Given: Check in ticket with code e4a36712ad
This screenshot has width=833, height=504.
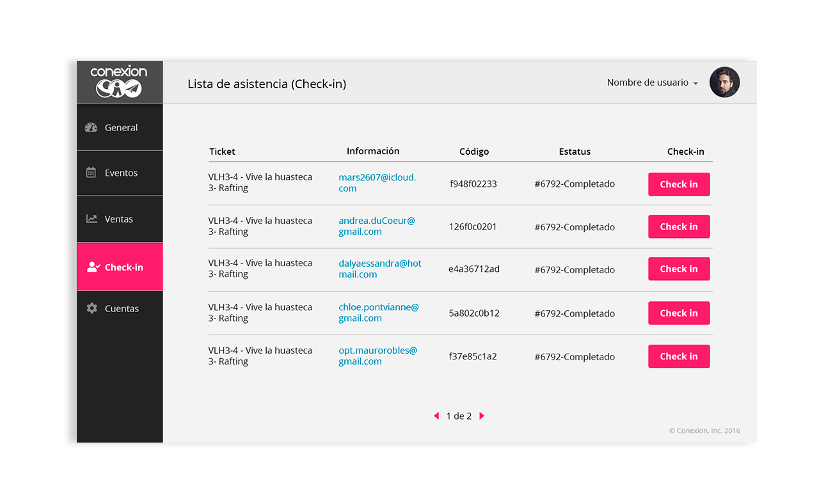Looking at the screenshot, I should [679, 269].
